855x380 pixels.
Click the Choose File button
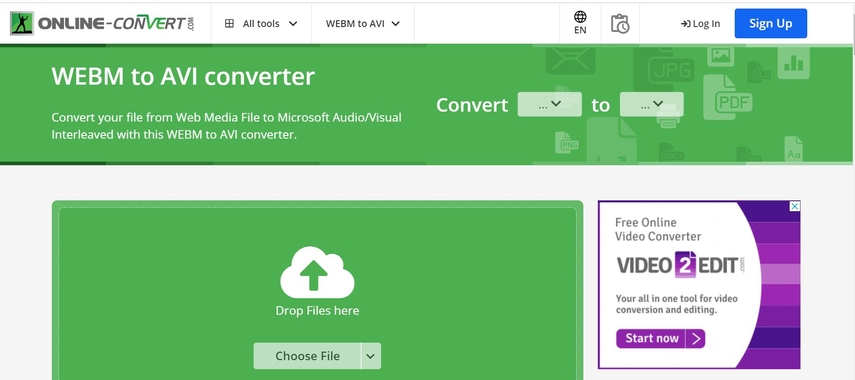(307, 356)
